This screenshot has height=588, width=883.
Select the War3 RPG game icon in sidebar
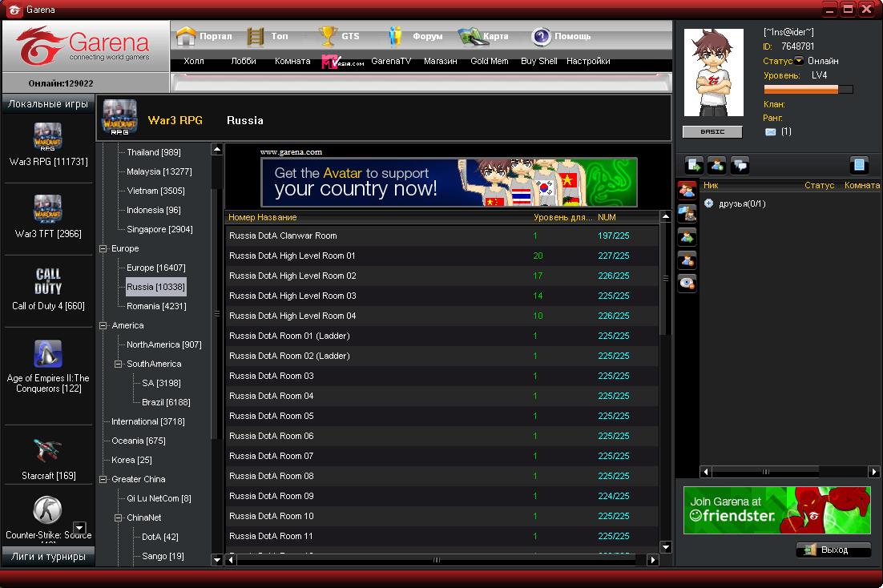pyautogui.click(x=48, y=137)
